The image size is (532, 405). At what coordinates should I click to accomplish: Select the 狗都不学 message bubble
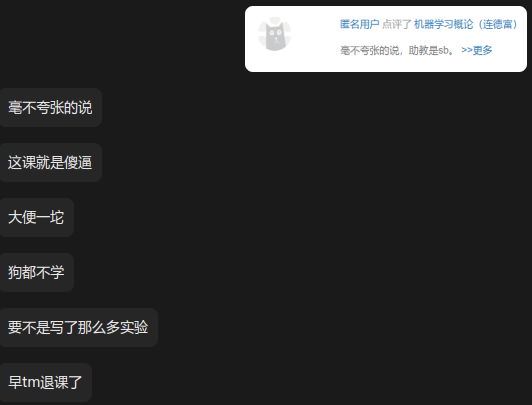point(37,272)
